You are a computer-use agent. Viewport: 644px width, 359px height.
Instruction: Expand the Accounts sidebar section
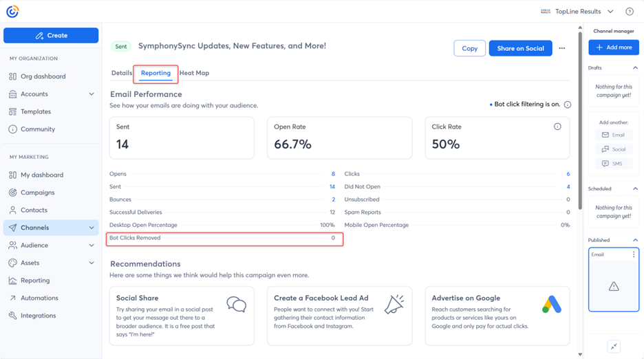click(92, 94)
